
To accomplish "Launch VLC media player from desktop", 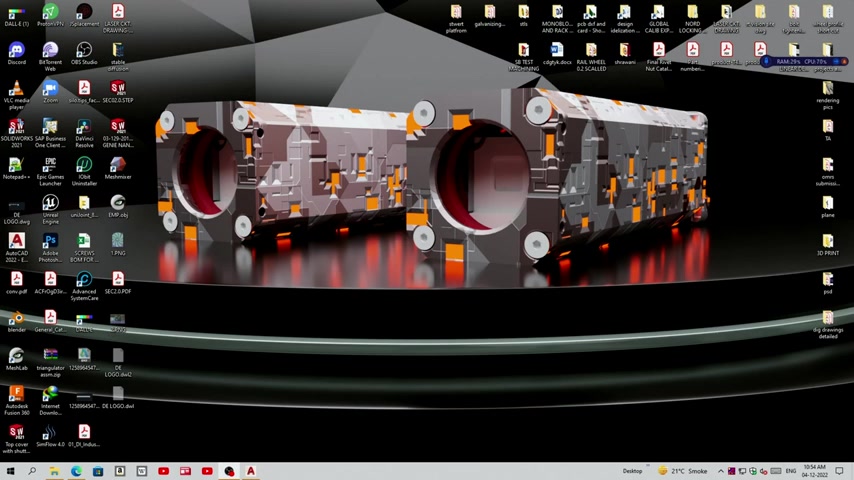I will tap(16, 90).
